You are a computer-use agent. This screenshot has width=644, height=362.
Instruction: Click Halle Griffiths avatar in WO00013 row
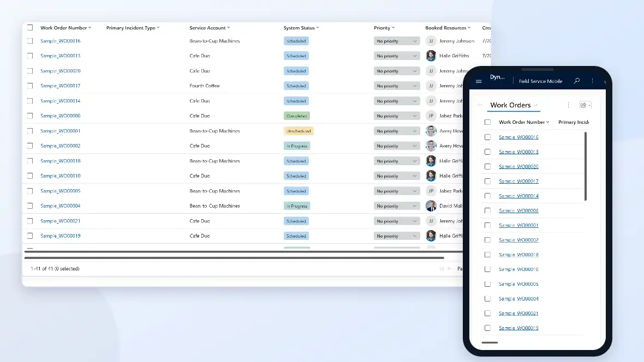click(x=431, y=56)
